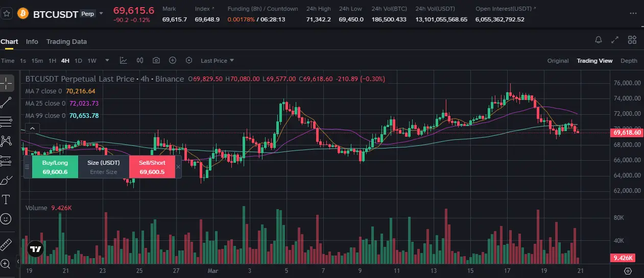The height and width of the screenshot is (278, 644).
Task: Click the Perp contract badge
Action: pyautogui.click(x=88, y=14)
